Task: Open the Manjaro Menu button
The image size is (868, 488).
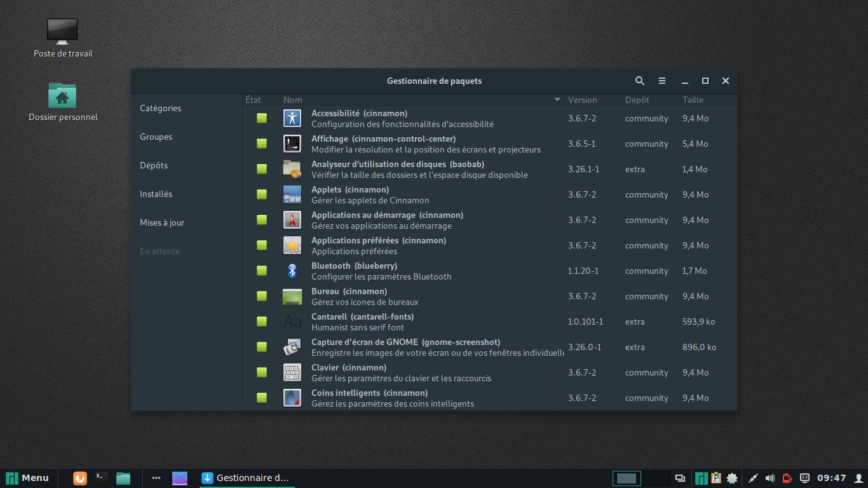Action: click(x=27, y=478)
